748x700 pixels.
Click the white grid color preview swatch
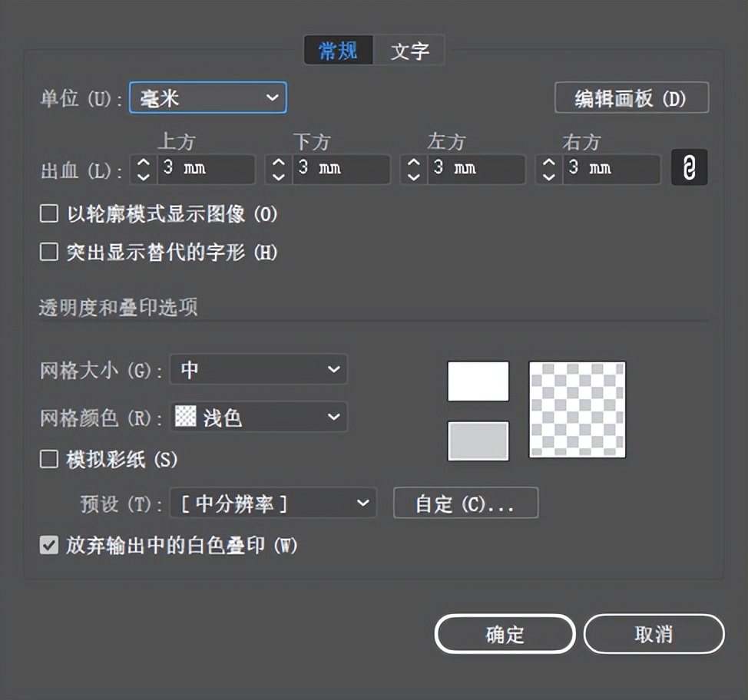(478, 381)
